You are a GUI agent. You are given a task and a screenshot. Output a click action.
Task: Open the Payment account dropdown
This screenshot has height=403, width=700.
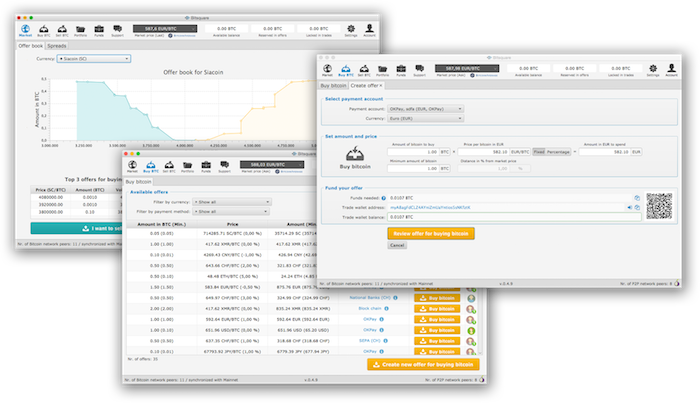[x=423, y=107]
